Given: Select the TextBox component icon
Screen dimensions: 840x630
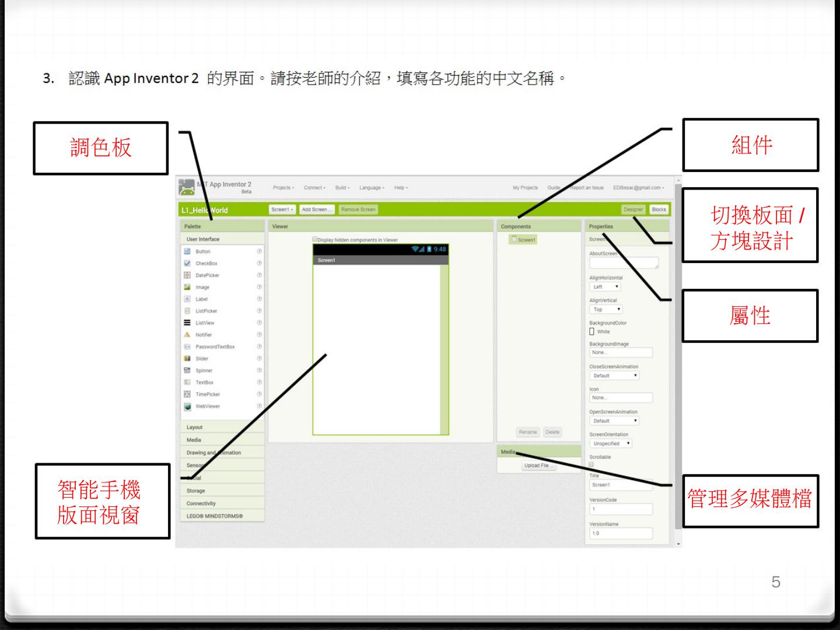Looking at the screenshot, I should coord(187,382).
